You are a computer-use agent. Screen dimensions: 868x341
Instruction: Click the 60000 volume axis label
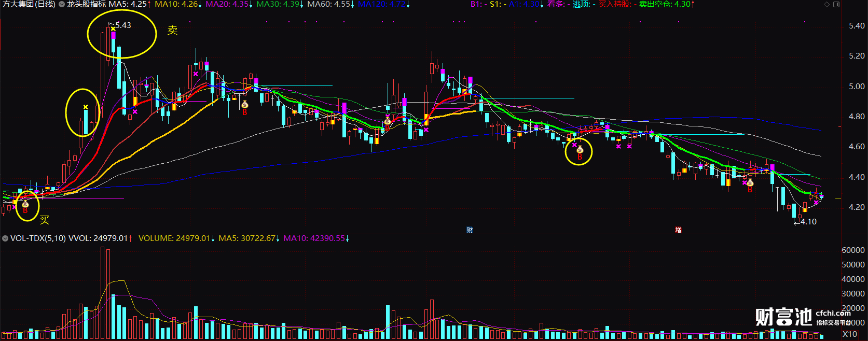click(x=853, y=250)
